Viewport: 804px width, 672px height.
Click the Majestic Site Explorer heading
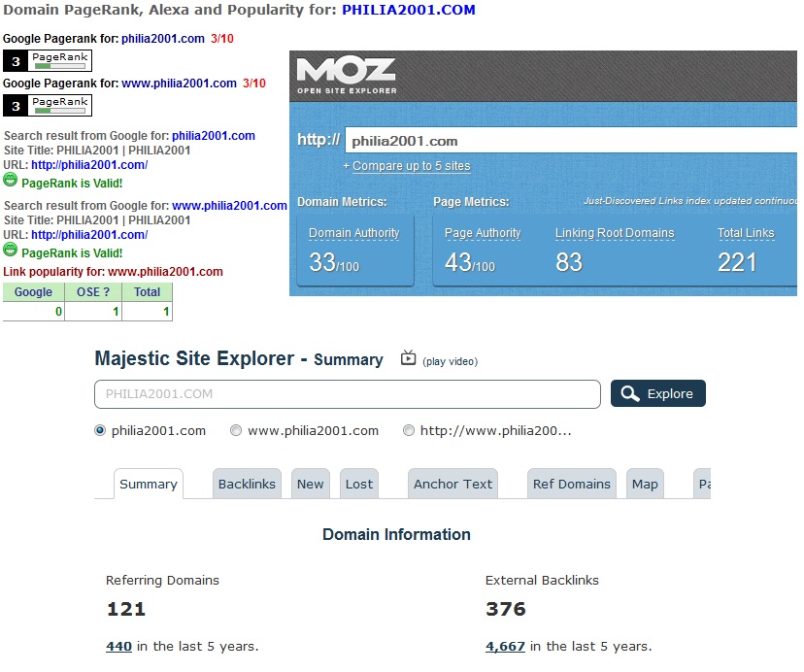(239, 358)
